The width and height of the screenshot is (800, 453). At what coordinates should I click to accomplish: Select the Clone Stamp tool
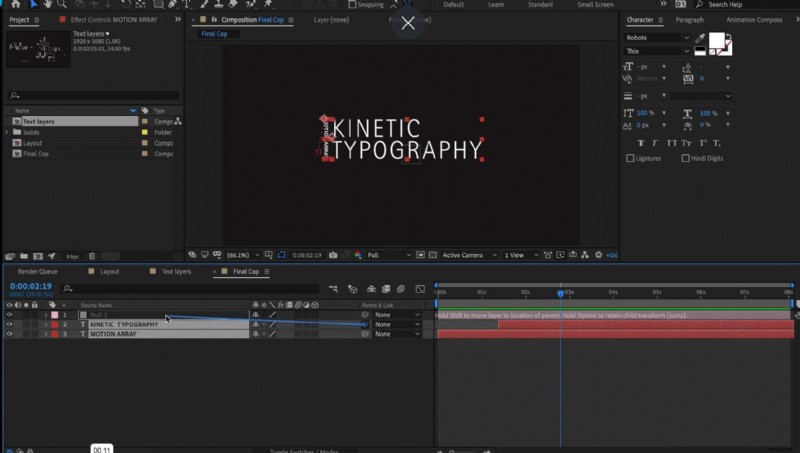219,4
